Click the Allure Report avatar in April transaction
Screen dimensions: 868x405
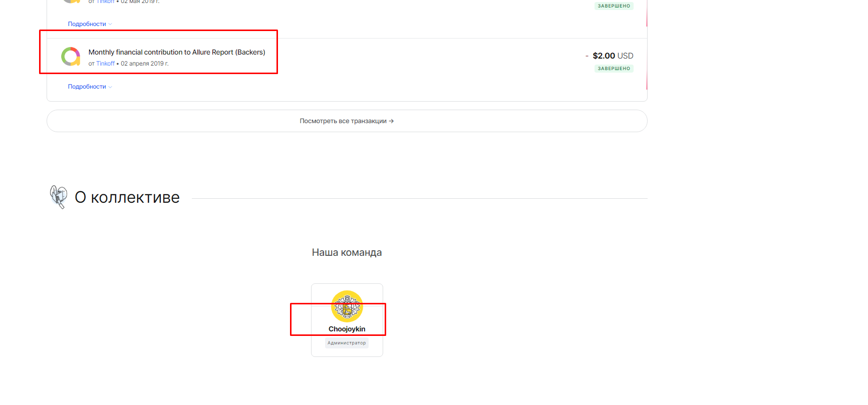click(x=71, y=57)
